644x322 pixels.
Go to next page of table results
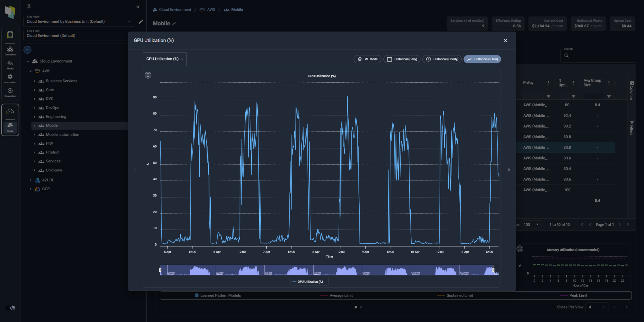tap(619, 224)
